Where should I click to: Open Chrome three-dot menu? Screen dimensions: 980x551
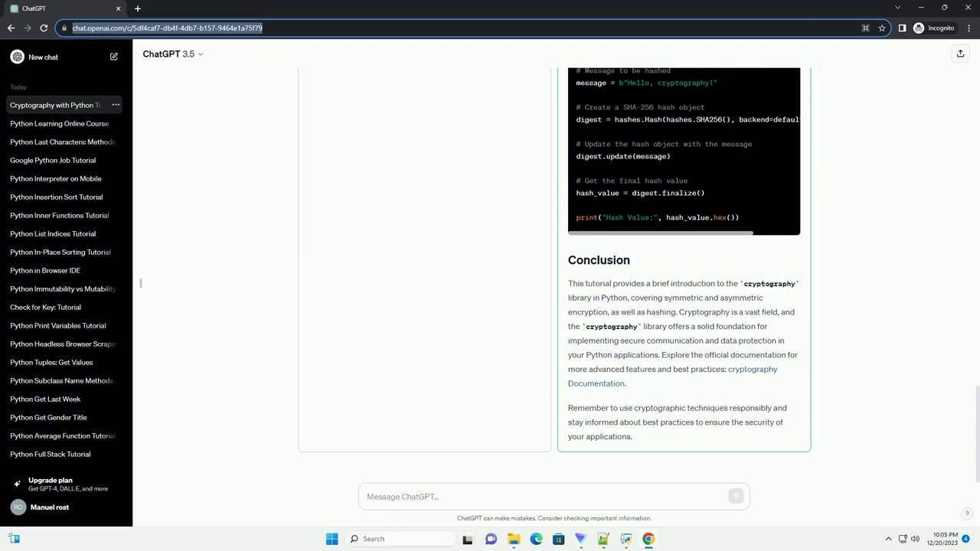tap(969, 28)
